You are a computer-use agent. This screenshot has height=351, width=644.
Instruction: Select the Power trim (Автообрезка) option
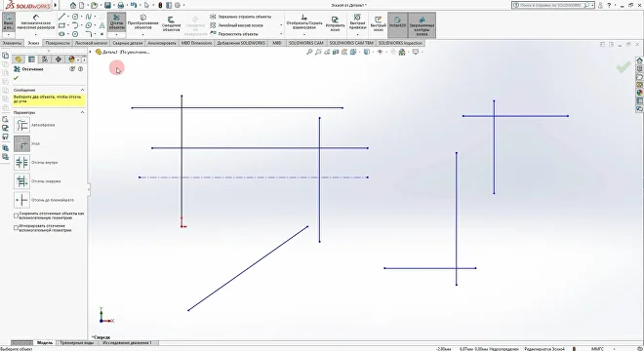[x=21, y=125]
